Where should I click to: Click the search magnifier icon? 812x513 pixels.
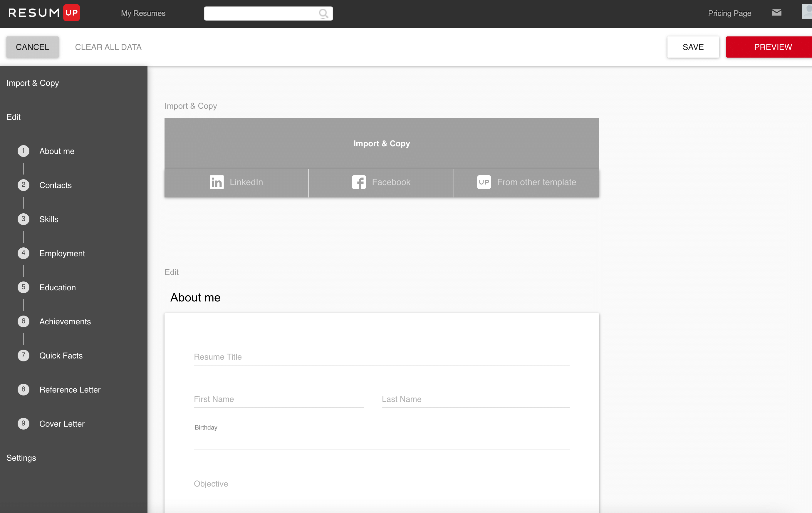click(323, 13)
